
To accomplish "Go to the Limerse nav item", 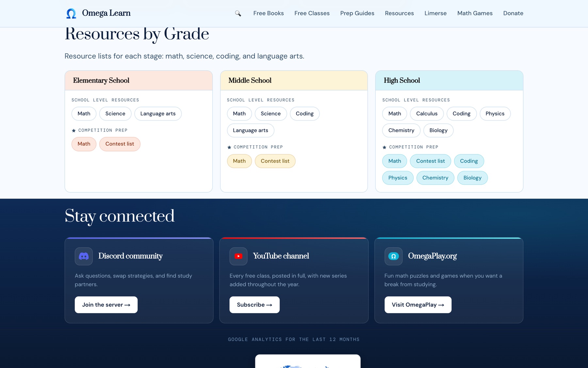I will [x=435, y=13].
